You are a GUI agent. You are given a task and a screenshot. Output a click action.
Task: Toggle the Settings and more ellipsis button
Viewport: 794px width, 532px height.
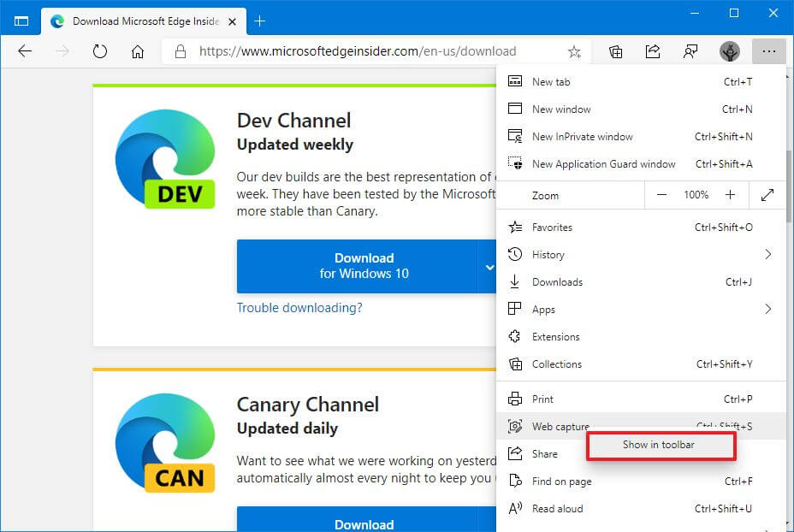(768, 51)
